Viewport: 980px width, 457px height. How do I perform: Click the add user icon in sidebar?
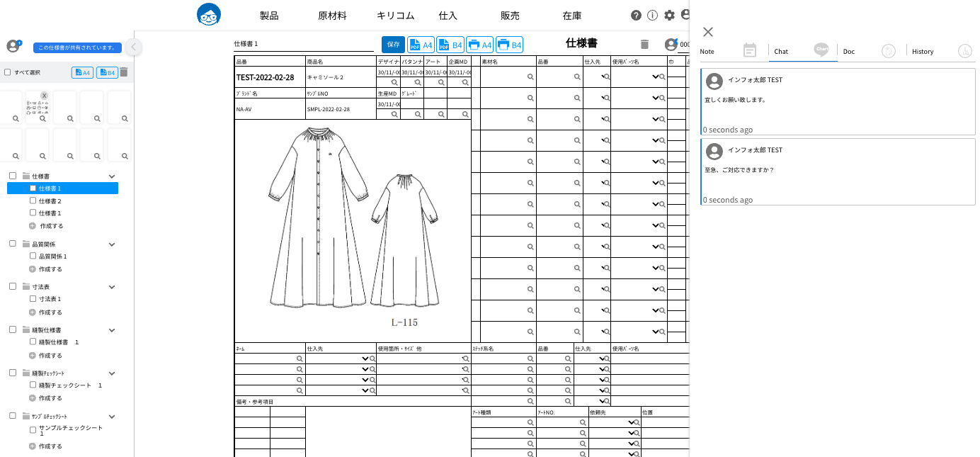(x=13, y=46)
